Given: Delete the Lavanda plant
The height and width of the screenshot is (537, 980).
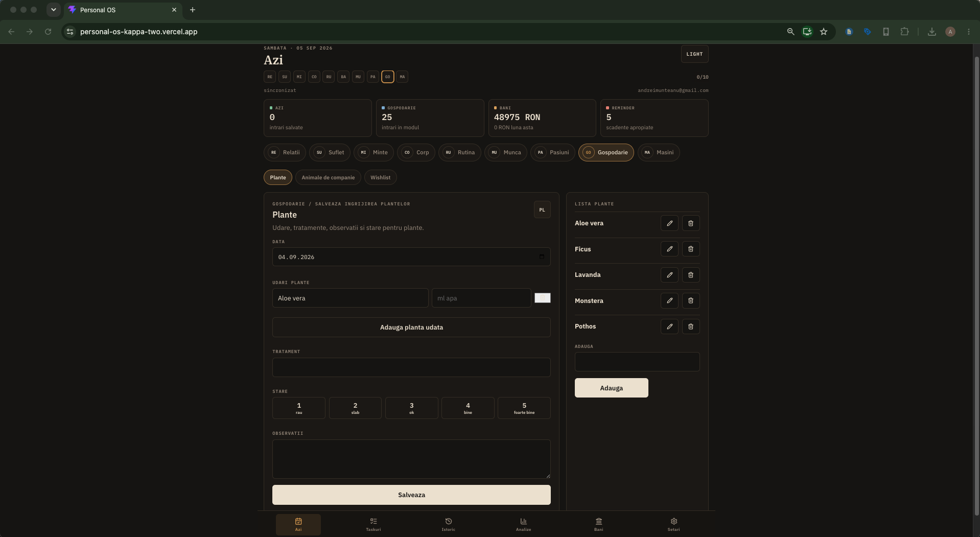Looking at the screenshot, I should click(691, 275).
